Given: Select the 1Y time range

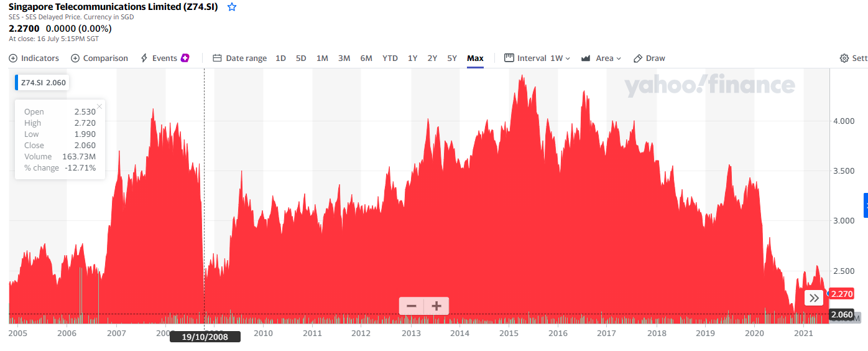Looking at the screenshot, I should [x=412, y=58].
